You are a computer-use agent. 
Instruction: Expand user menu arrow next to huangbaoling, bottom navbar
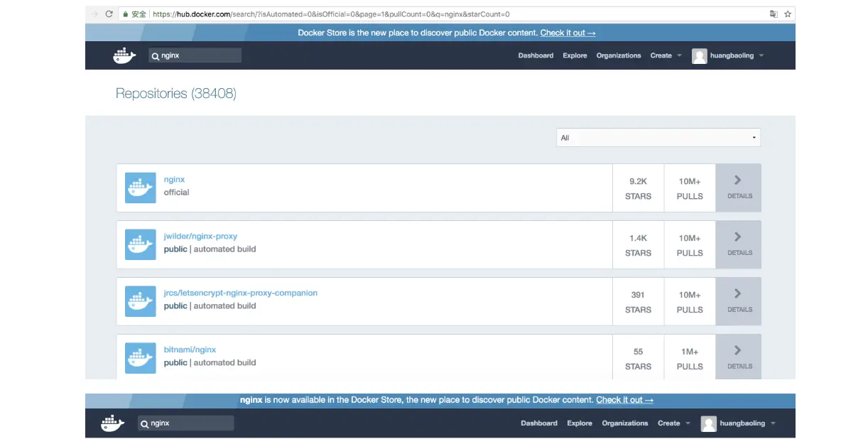[x=773, y=423]
